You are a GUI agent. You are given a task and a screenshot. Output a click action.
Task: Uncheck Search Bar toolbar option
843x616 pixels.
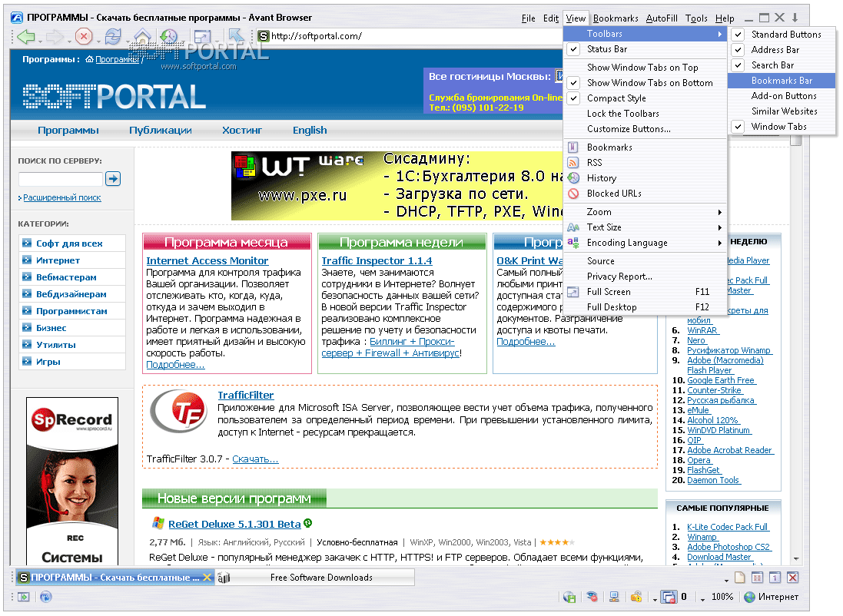(782, 65)
